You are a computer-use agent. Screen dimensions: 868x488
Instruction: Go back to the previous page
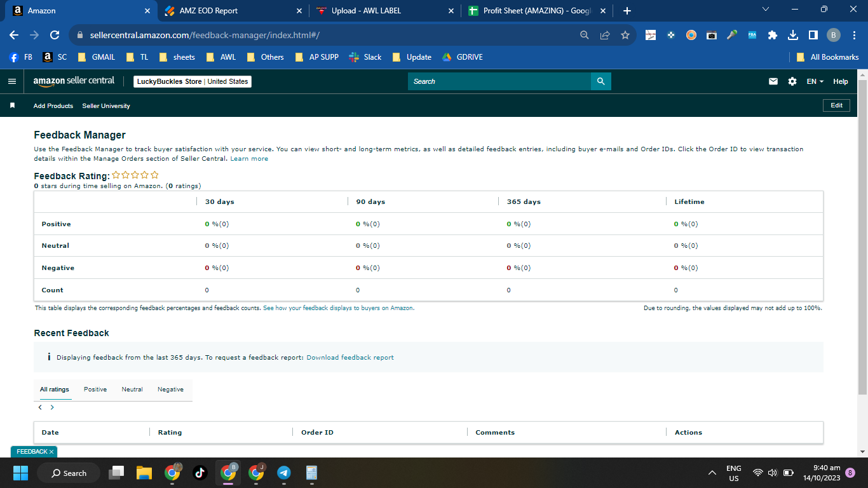click(14, 35)
